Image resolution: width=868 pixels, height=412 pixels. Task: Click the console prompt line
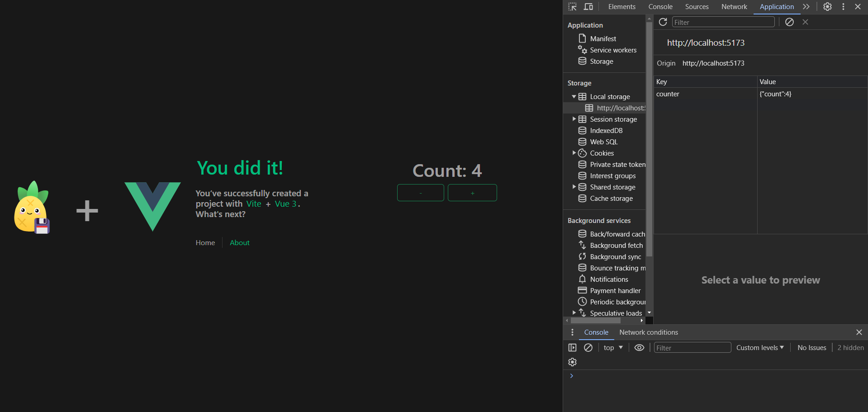(719, 376)
